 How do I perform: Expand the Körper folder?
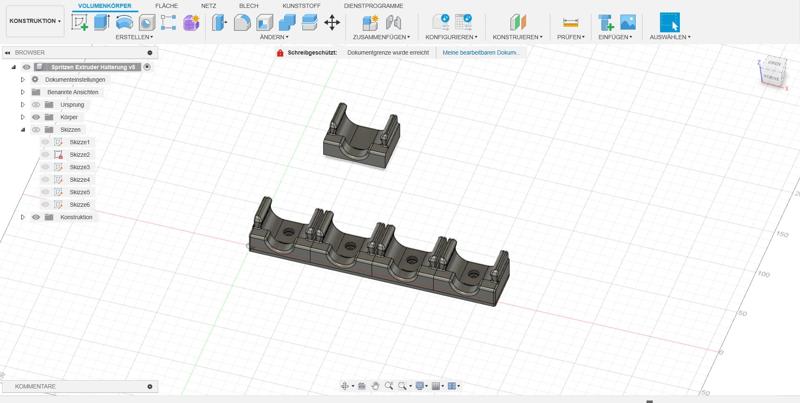22,117
